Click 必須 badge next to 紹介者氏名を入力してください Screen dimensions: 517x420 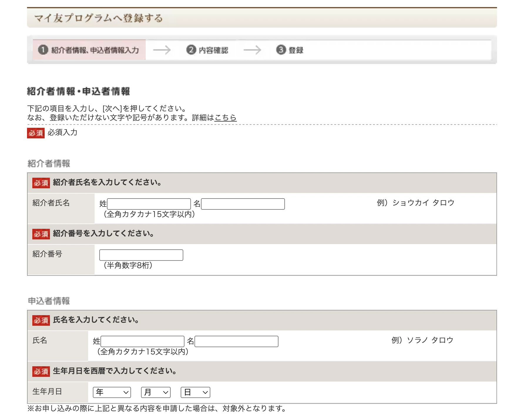coord(41,183)
